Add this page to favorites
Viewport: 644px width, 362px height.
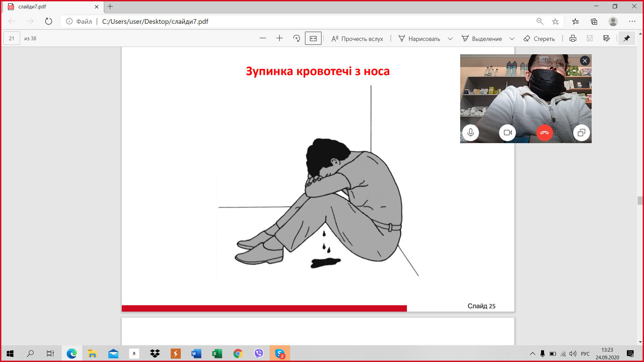click(555, 21)
